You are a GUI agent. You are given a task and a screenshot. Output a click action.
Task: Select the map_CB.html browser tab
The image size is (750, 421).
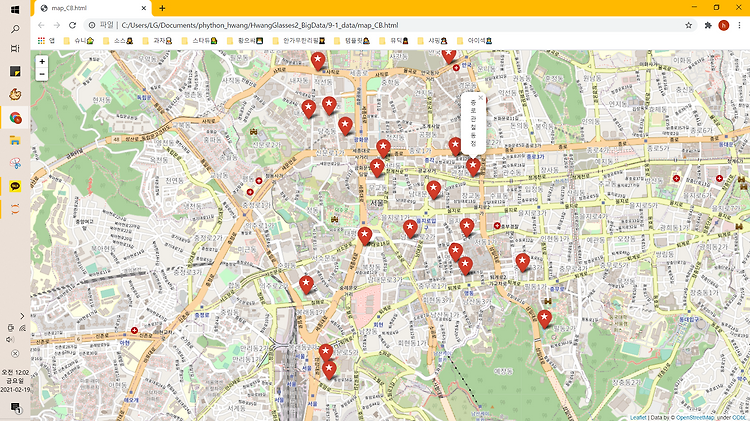click(x=93, y=8)
